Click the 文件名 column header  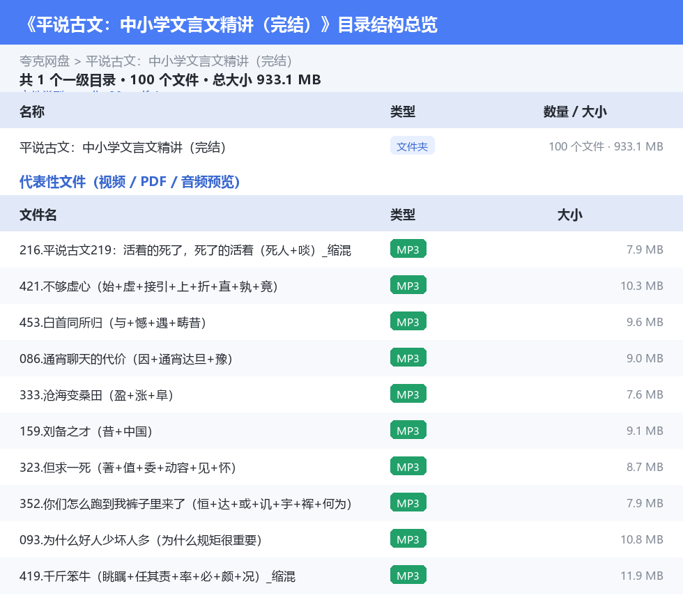click(x=38, y=215)
